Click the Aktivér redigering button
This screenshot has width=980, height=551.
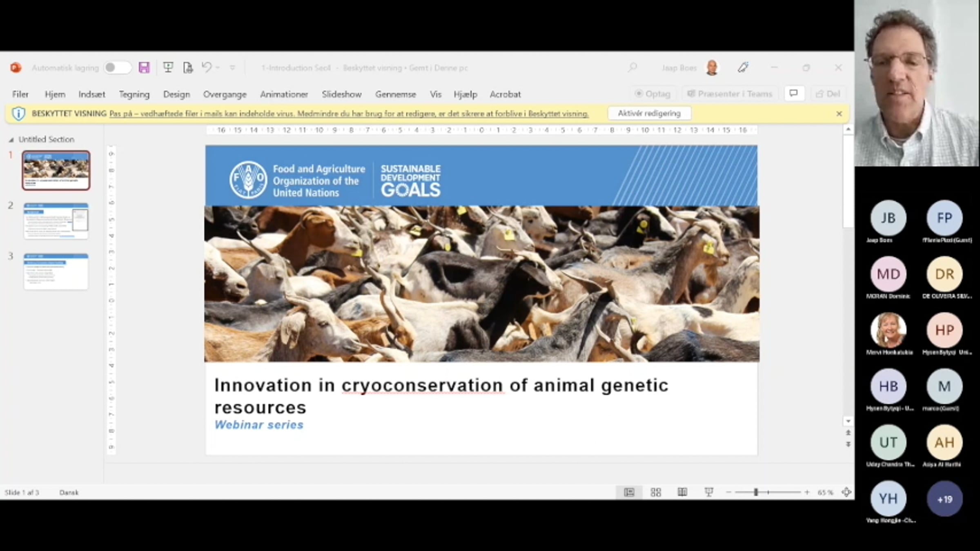click(649, 114)
